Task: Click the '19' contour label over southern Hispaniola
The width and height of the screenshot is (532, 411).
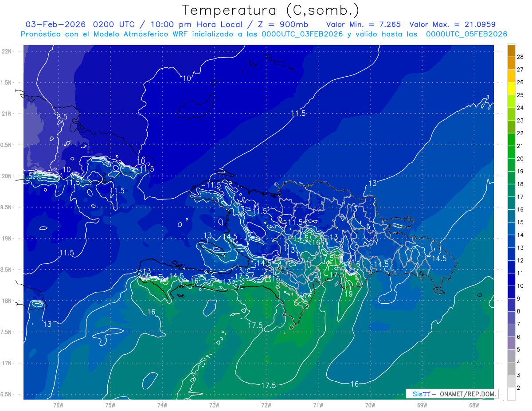Action: [x=348, y=294]
